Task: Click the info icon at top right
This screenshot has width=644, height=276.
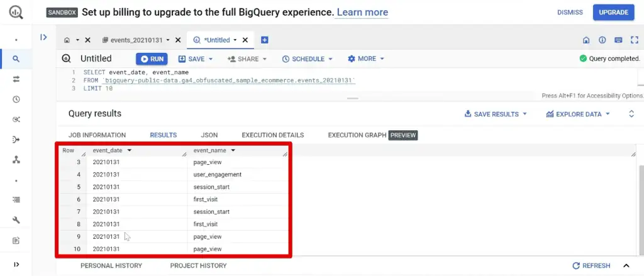Action: click(x=602, y=40)
